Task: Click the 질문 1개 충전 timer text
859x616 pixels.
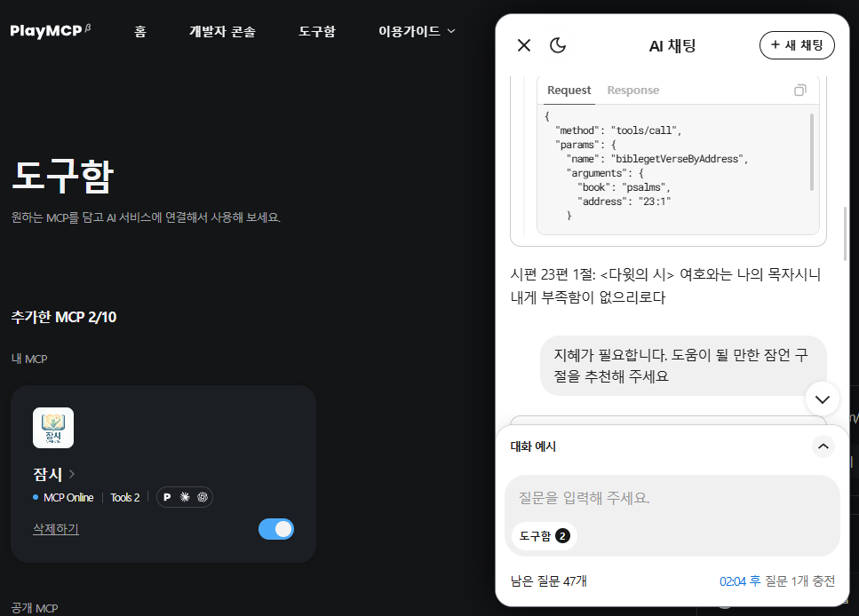Action: pyautogui.click(x=776, y=581)
